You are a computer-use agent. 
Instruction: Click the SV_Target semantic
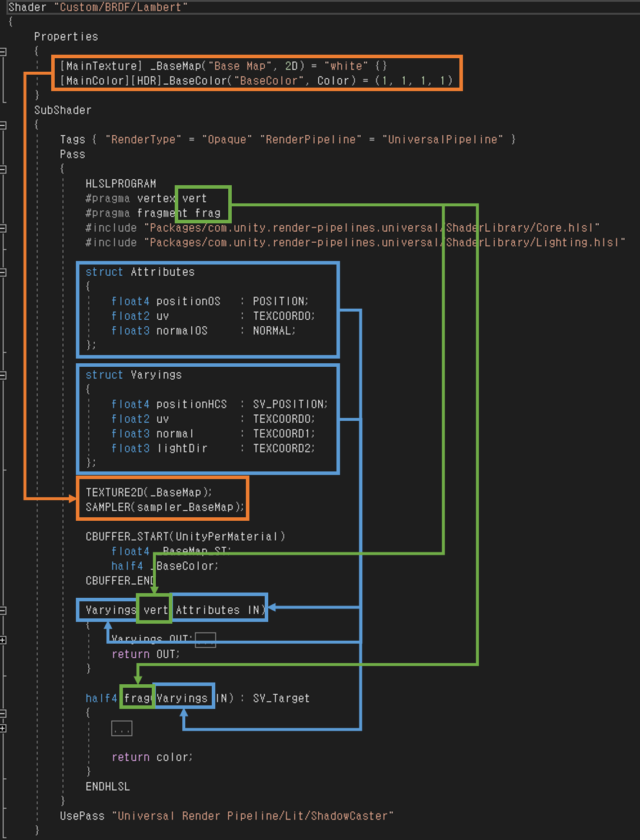pos(281,698)
